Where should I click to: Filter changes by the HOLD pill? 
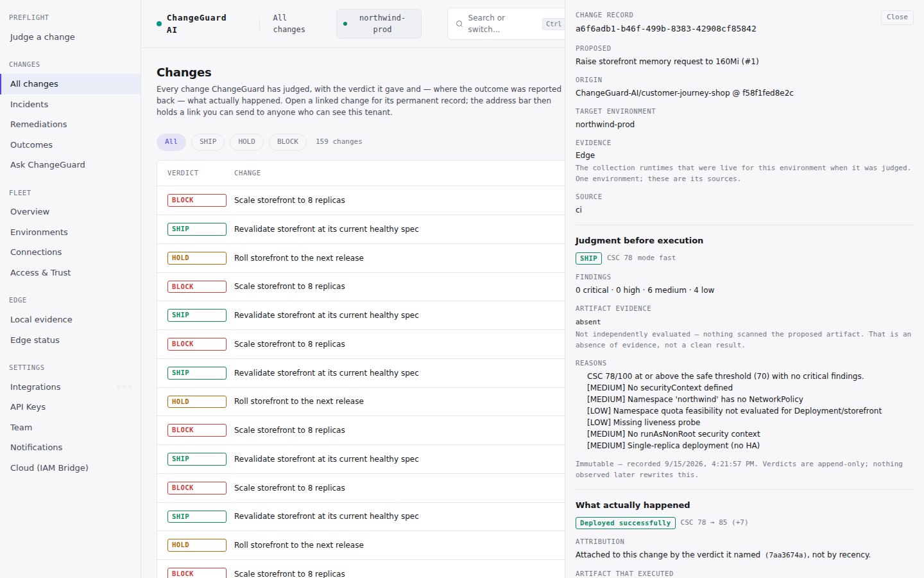click(x=246, y=142)
